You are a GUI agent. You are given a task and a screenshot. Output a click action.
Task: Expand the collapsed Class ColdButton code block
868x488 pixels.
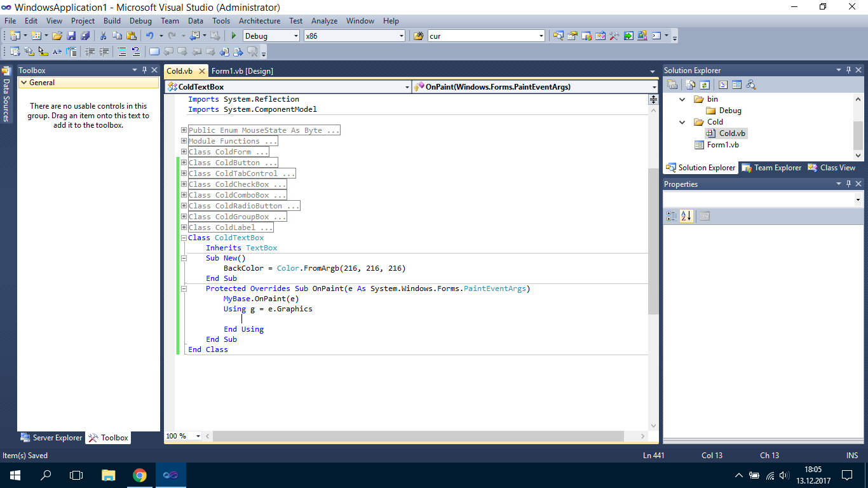[184, 163]
